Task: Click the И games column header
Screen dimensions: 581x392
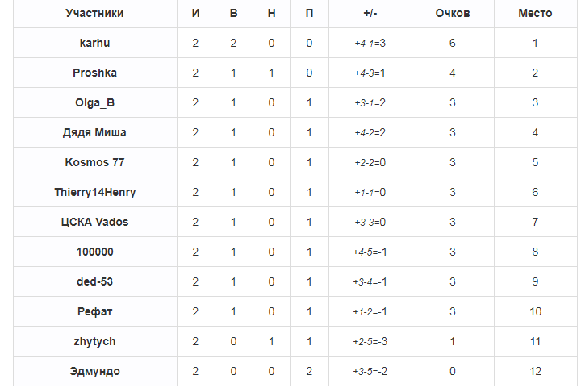Action: (195, 14)
